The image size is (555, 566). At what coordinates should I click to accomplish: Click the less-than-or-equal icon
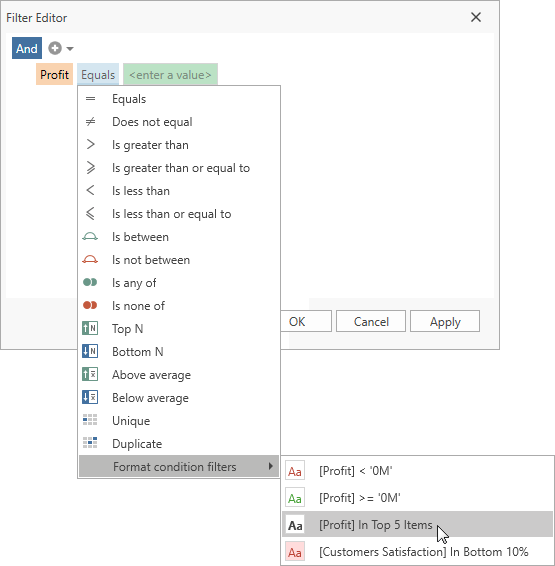tap(90, 214)
